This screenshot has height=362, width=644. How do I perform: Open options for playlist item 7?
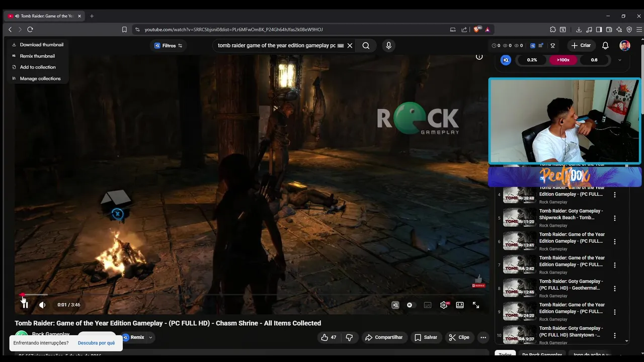click(614, 265)
